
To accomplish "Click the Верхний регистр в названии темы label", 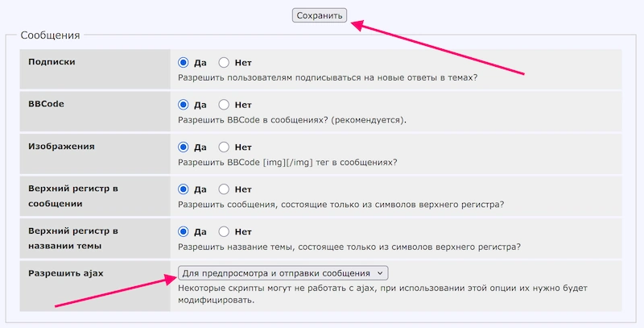I will [73, 239].
